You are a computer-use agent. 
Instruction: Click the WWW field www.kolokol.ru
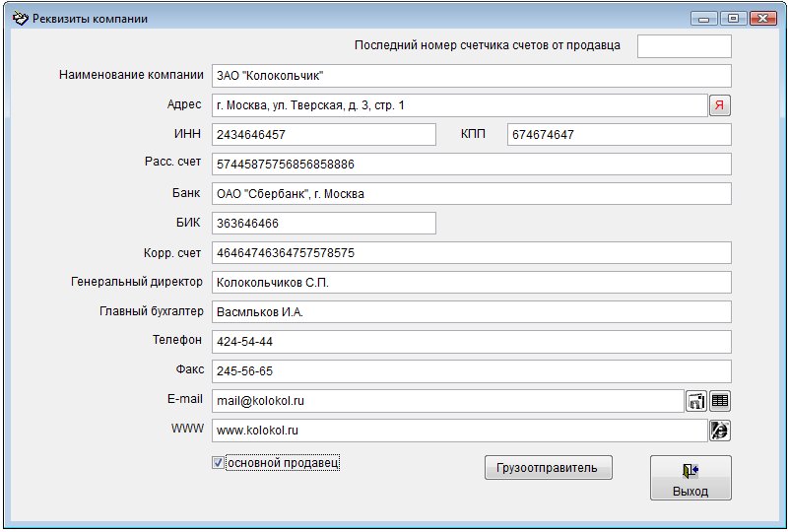pos(460,431)
